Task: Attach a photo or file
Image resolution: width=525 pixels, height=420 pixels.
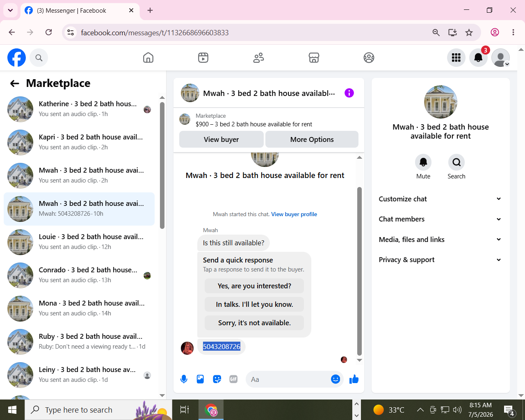Action: (200, 379)
